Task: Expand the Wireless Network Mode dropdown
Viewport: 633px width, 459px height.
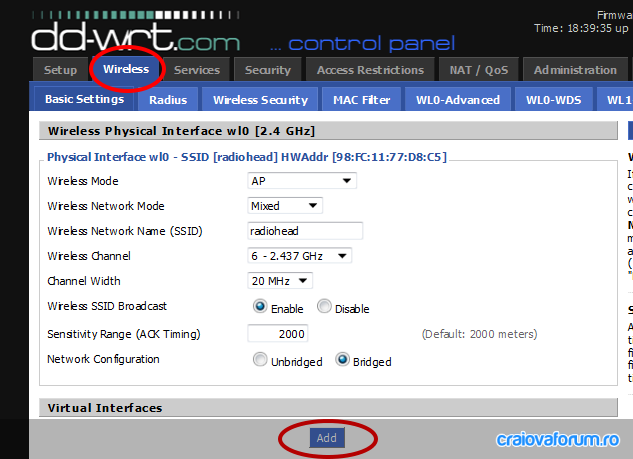Action: [285, 206]
